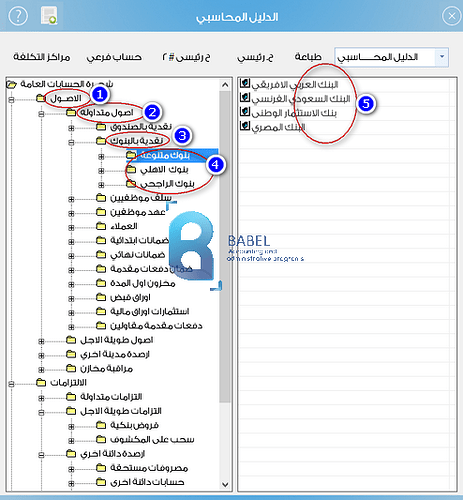Open the ح رئيسي #2 menu
This screenshot has height=500, width=463.
tap(186, 57)
